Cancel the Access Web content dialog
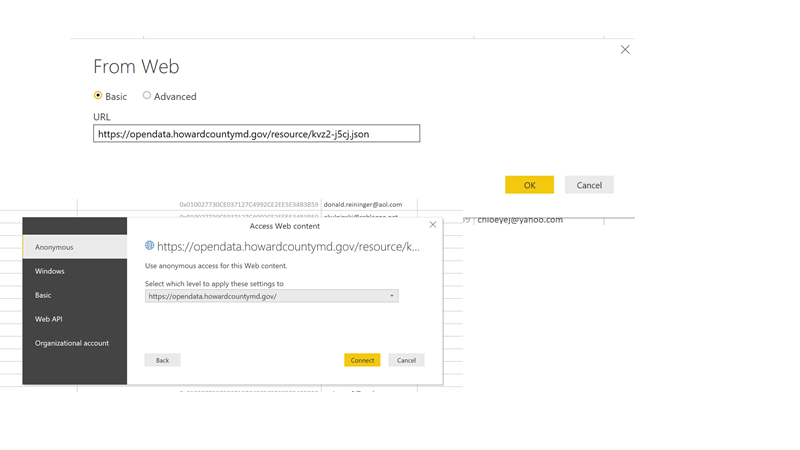The width and height of the screenshot is (800, 450). pos(406,360)
